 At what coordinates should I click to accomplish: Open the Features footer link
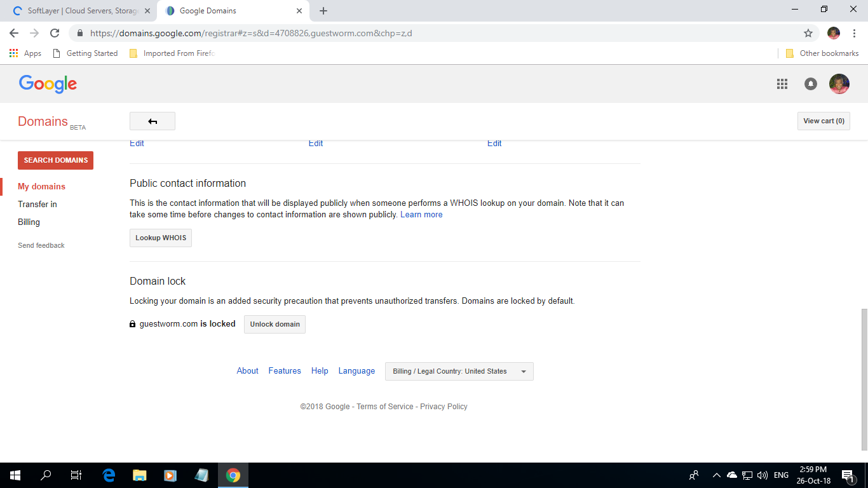pos(285,371)
